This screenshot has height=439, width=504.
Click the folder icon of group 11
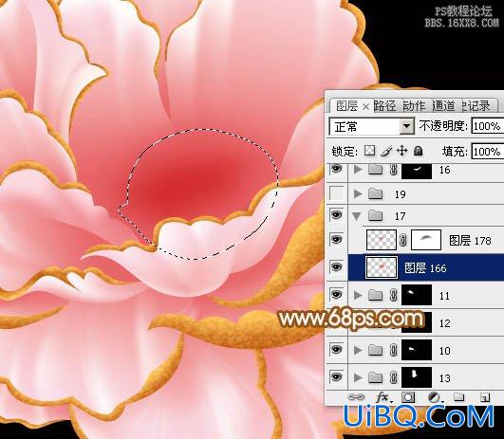click(375, 295)
